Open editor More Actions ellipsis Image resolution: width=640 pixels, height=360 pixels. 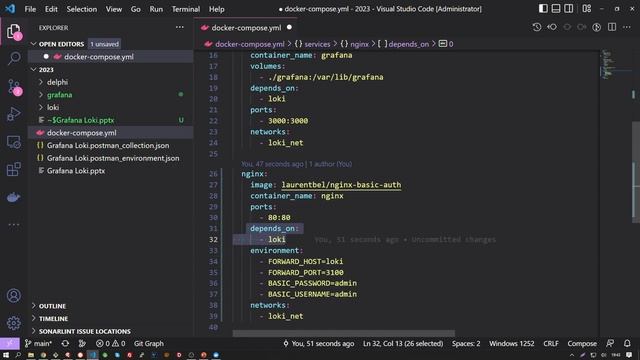click(x=627, y=27)
